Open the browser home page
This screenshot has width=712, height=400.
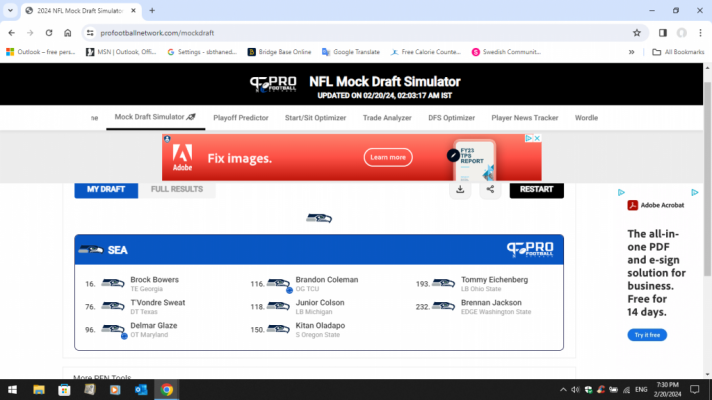[x=68, y=33]
